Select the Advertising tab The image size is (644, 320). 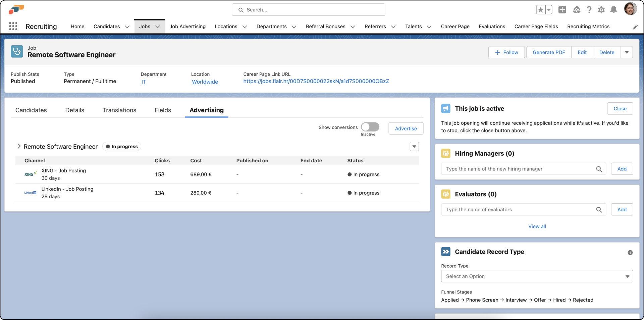(207, 110)
